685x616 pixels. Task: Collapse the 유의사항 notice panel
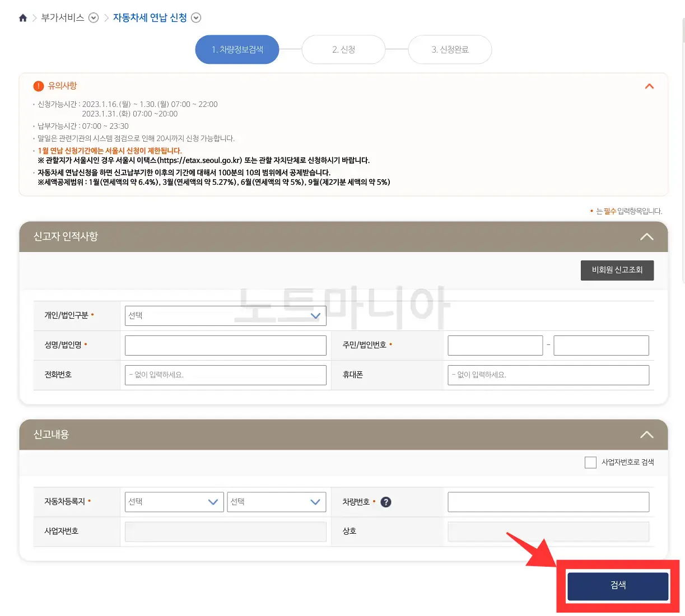pos(649,86)
